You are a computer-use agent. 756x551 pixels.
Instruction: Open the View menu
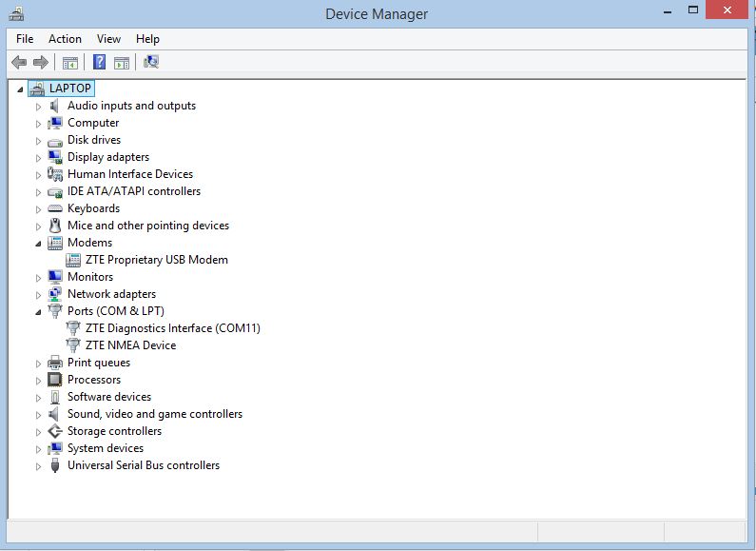[108, 39]
